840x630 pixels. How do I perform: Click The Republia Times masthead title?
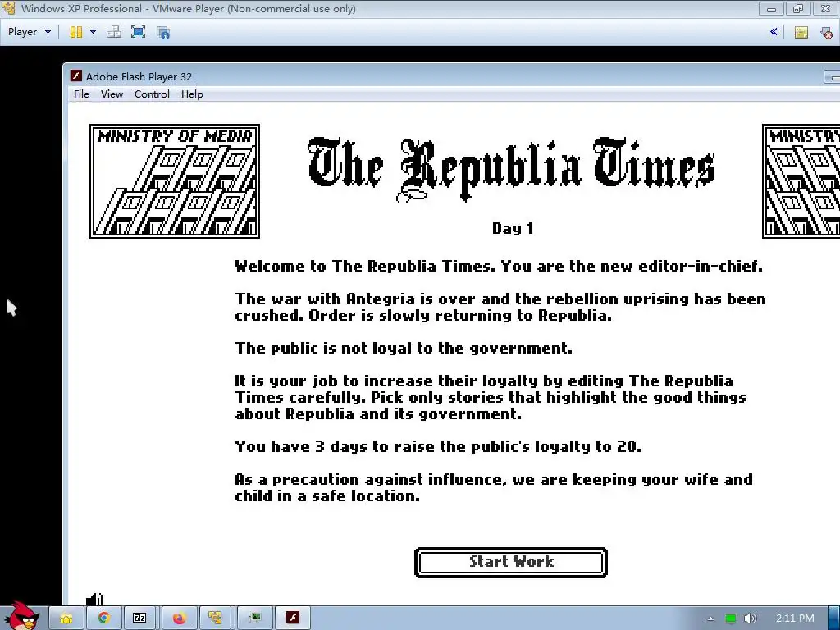tap(512, 169)
